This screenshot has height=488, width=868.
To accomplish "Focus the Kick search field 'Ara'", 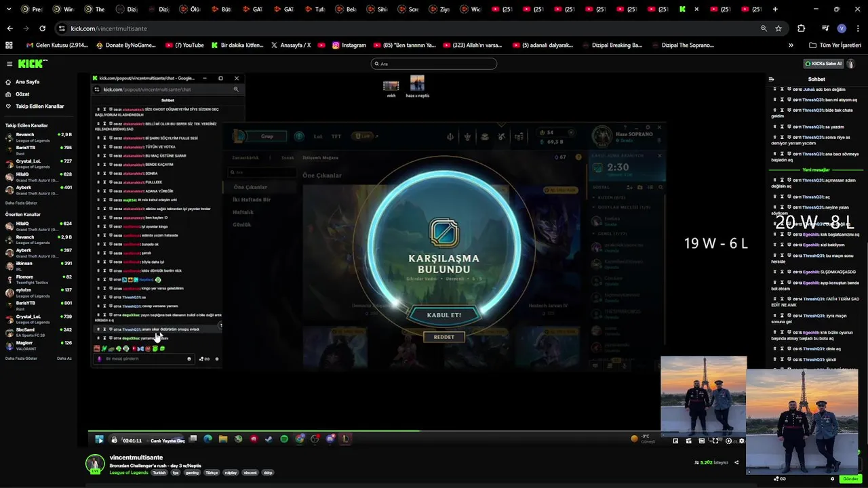I will 434,64.
